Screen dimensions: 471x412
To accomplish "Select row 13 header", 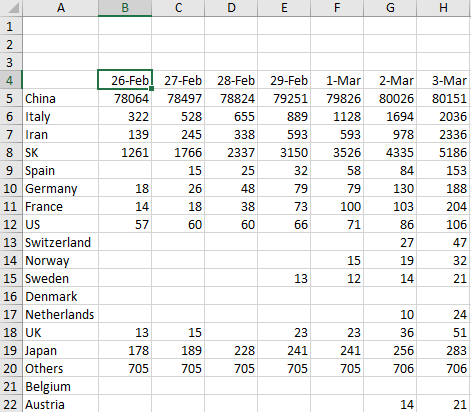I will click(x=10, y=242).
